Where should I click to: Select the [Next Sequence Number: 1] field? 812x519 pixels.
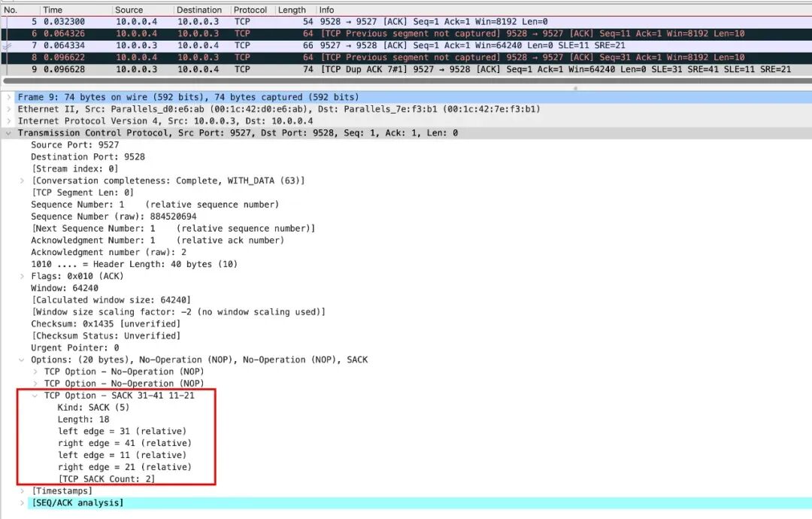tap(173, 229)
